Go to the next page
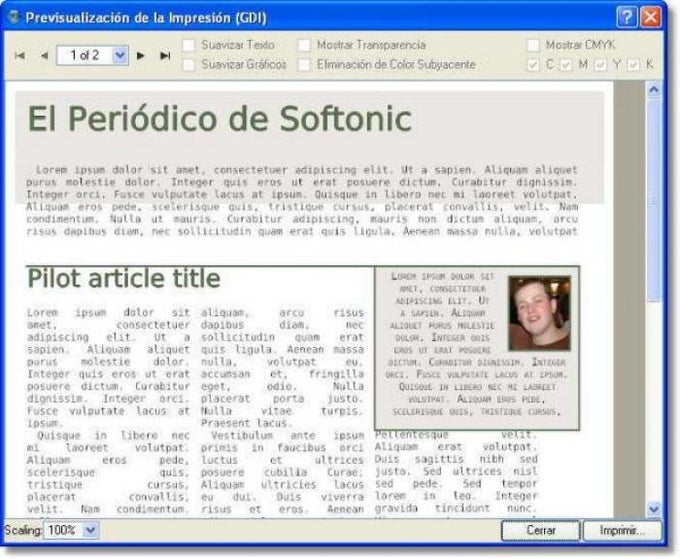Screen dimensions: 680x559 pos(141,56)
